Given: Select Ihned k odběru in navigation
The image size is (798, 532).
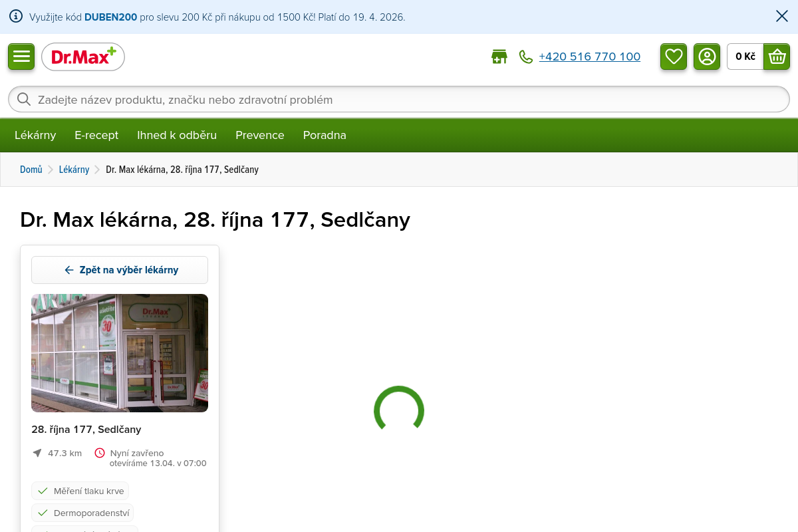Looking at the screenshot, I should 177,135.
